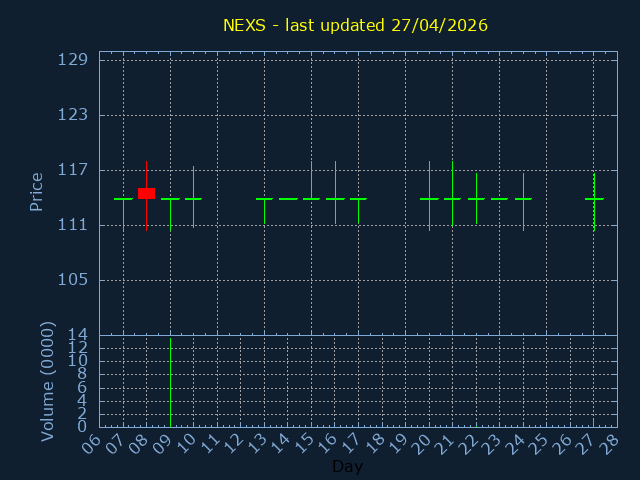Click the 14 volume tick label

point(78,335)
